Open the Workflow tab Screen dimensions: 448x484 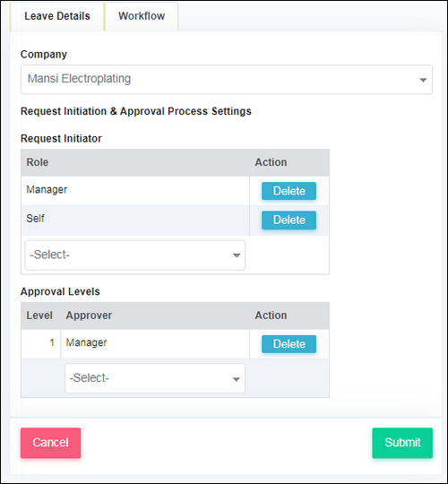tap(142, 16)
